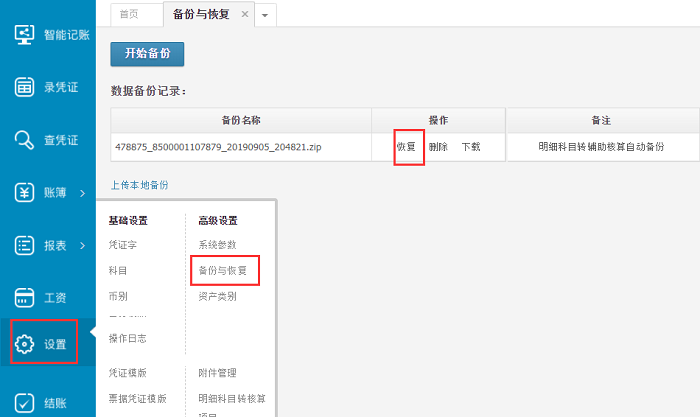
Task: Choose 备份与恢复 in advanced settings menu
Action: click(222, 271)
